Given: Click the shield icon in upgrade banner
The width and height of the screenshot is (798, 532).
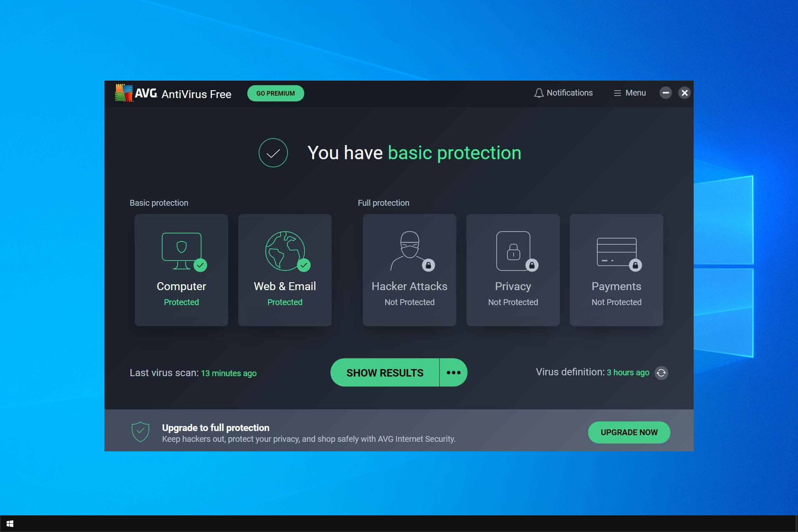Looking at the screenshot, I should tap(140, 432).
